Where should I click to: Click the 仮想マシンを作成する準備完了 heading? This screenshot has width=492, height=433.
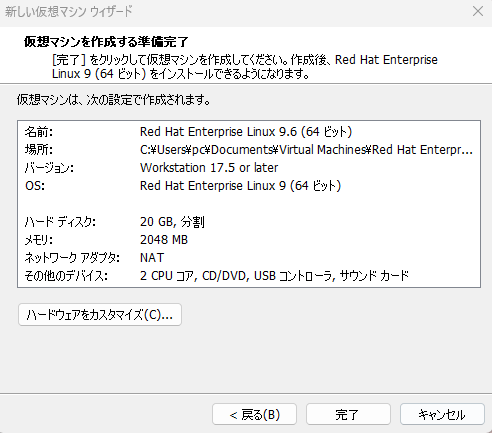tap(106, 42)
